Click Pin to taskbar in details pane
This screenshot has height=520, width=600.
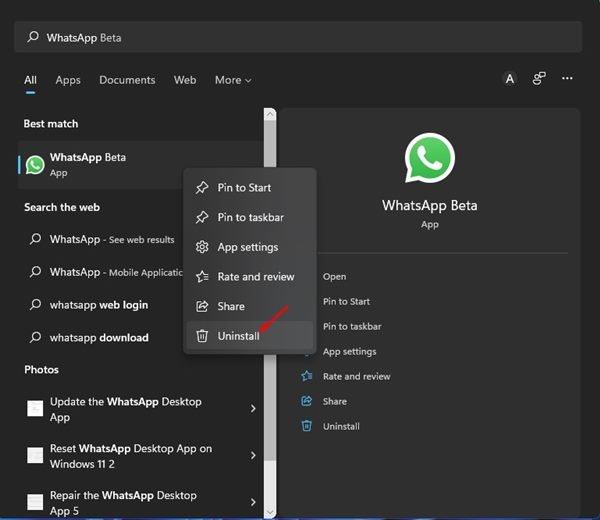[x=352, y=326]
